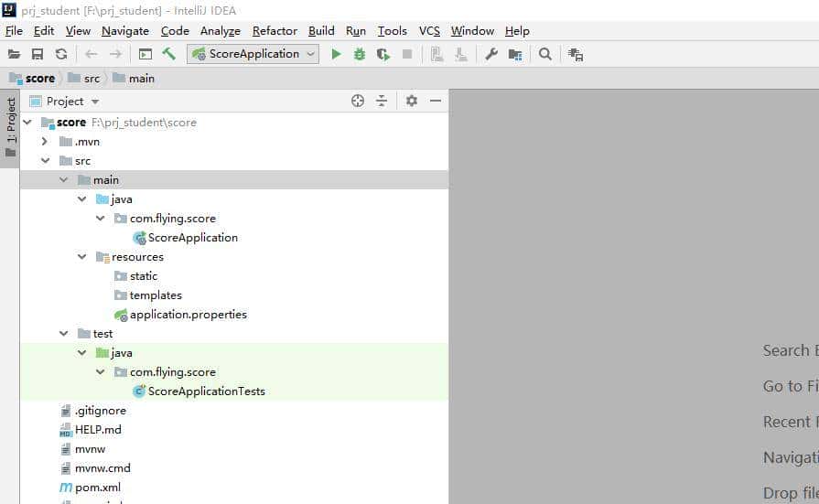Open the ScoreApplication run configuration dropdown
The width and height of the screenshot is (819, 504).
(253, 54)
